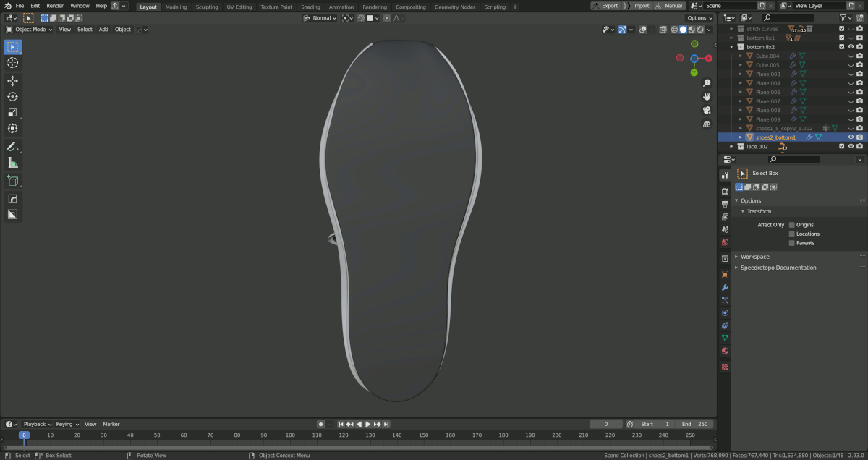Click the Export button
The image size is (868, 460).
pos(605,6)
